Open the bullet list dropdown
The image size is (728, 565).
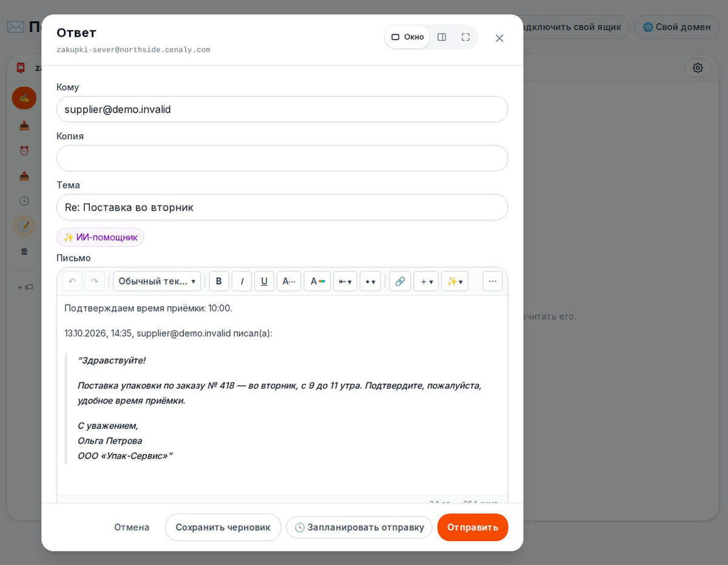click(370, 282)
